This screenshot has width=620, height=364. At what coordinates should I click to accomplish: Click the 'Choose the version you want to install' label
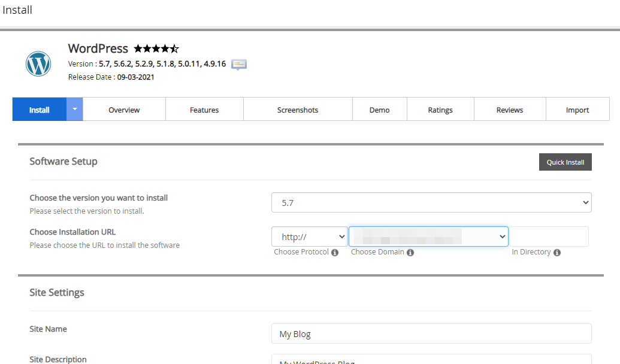click(x=99, y=198)
